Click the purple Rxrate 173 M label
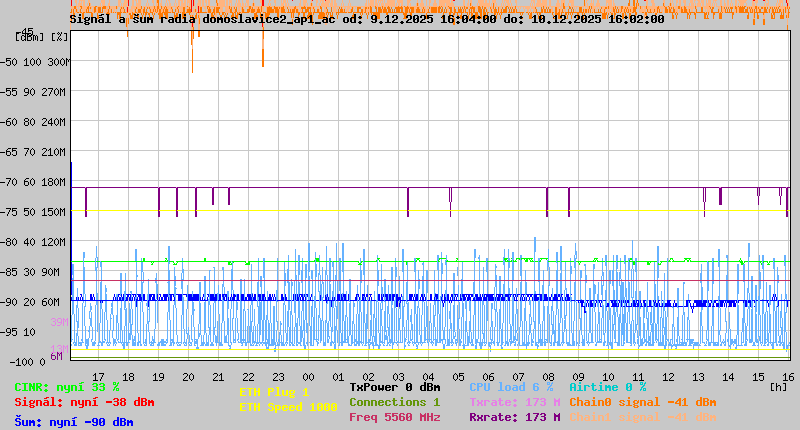Viewport: 800px width, 430px height. pyautogui.click(x=514, y=417)
